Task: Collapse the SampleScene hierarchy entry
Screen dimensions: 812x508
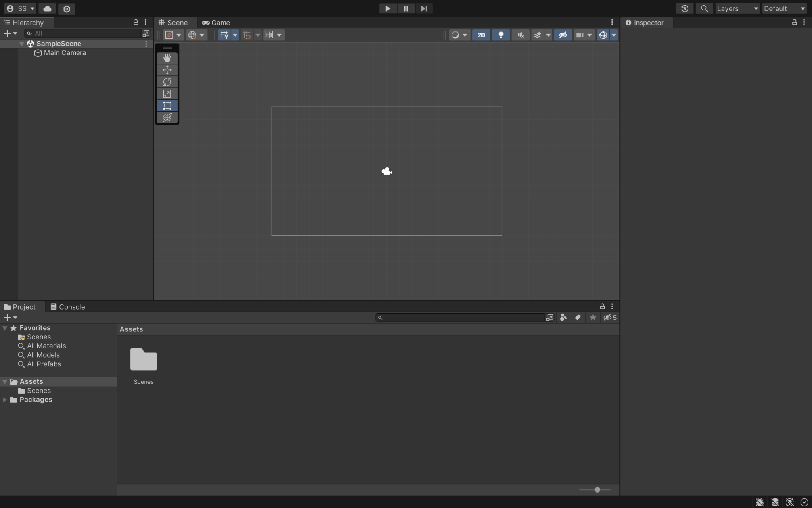Action: point(22,44)
